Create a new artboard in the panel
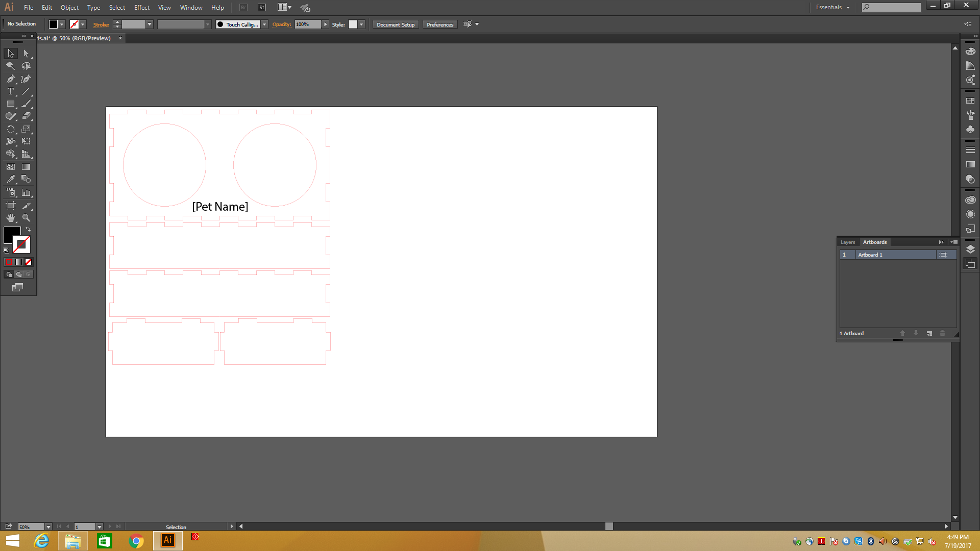The height and width of the screenshot is (551, 980). point(929,333)
